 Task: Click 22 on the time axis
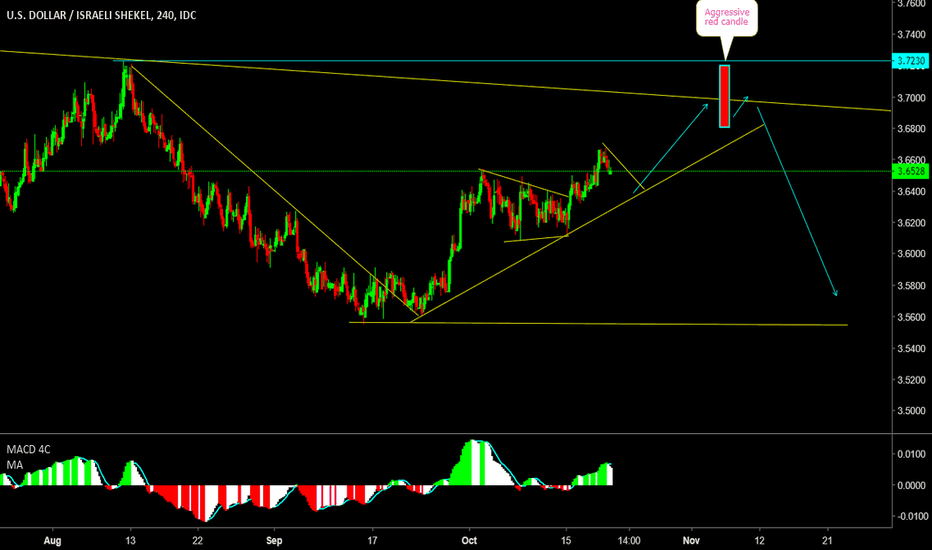[197, 540]
